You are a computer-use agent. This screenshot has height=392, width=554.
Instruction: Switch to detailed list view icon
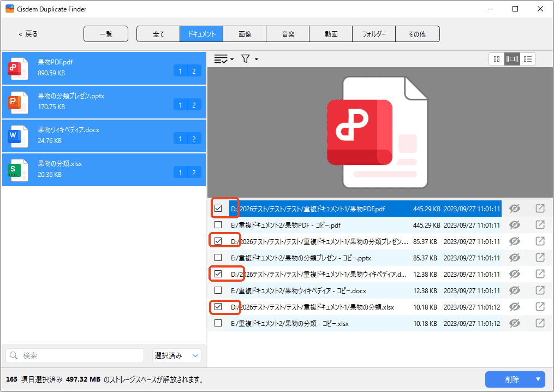click(x=528, y=59)
